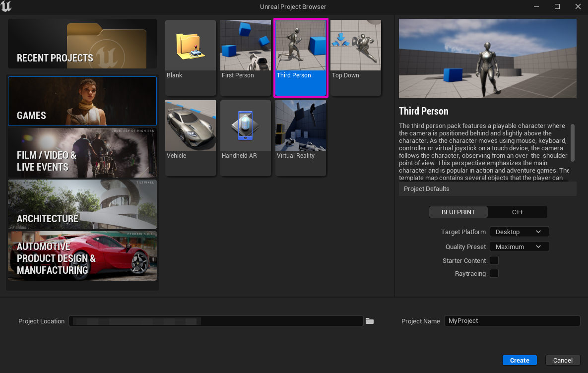This screenshot has height=373, width=588.
Task: Enable the Starter Content checkbox
Action: (494, 260)
